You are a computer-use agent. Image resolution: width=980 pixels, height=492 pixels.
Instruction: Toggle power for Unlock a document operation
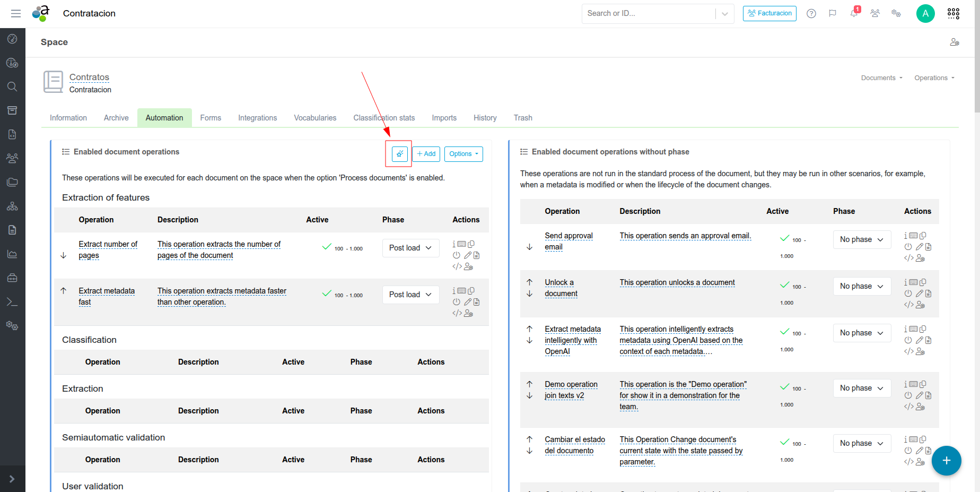pyautogui.click(x=908, y=294)
